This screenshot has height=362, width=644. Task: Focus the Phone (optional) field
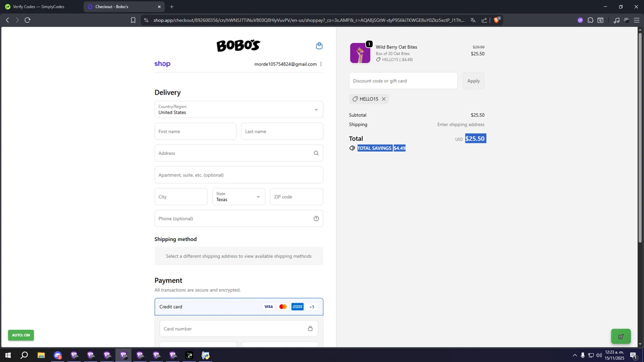pos(239,218)
